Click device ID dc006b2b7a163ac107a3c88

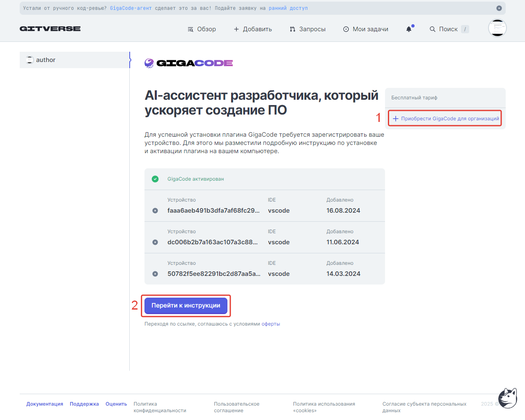[213, 242]
